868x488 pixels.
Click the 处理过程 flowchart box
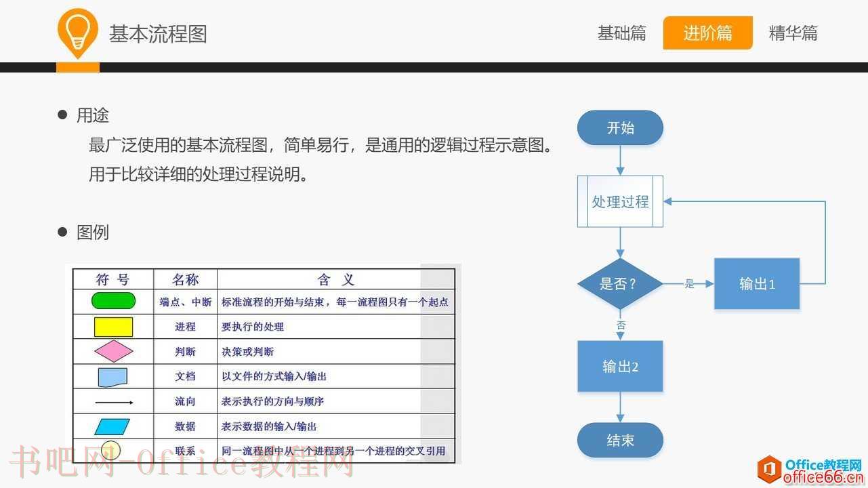[x=620, y=201]
